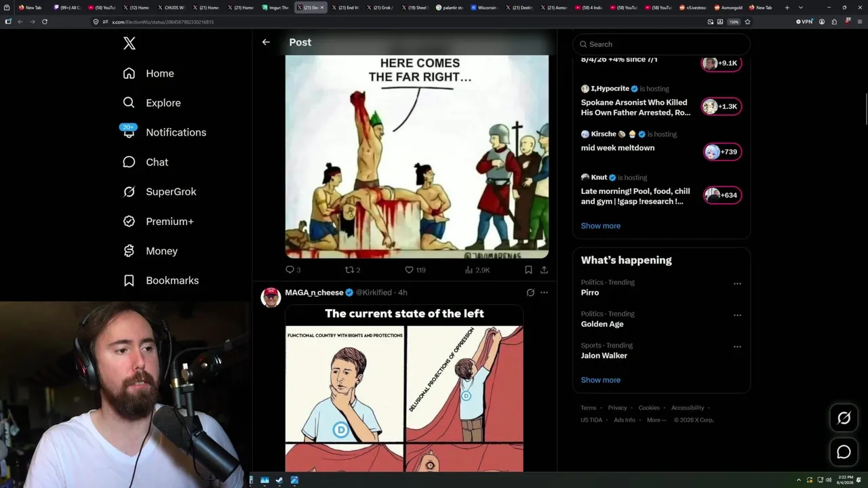Open the Premium+ page
The image size is (868, 488).
pyautogui.click(x=158, y=222)
